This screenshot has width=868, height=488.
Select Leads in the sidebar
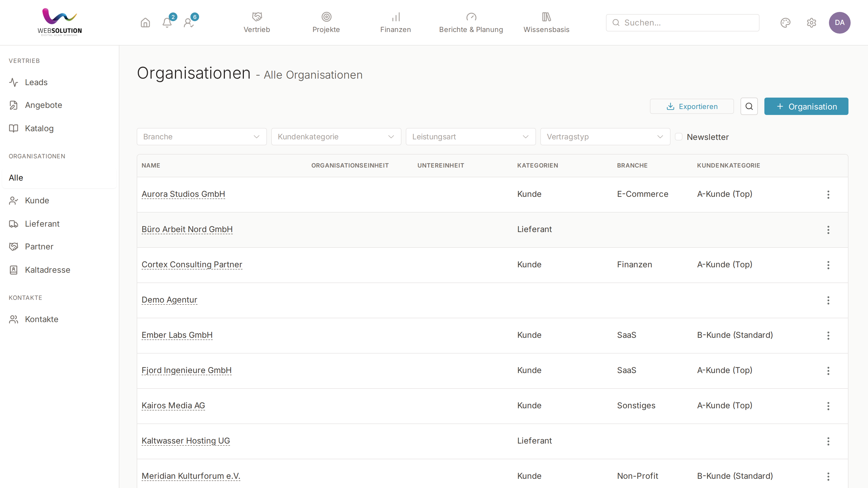point(59,82)
